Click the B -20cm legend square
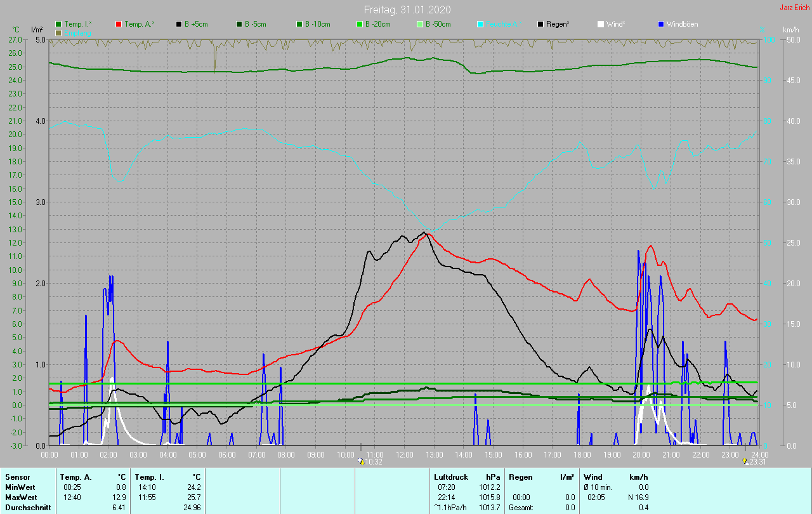Viewport: 812px width, 514px height. [360, 24]
